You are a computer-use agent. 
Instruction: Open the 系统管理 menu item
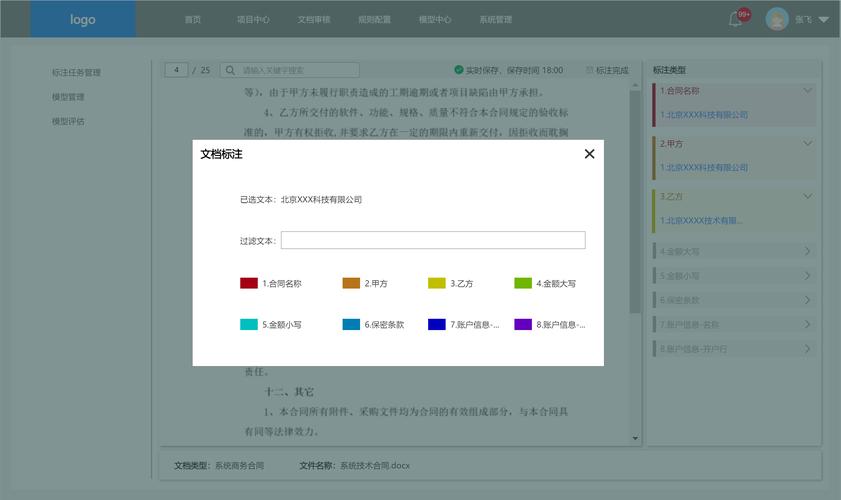point(496,20)
